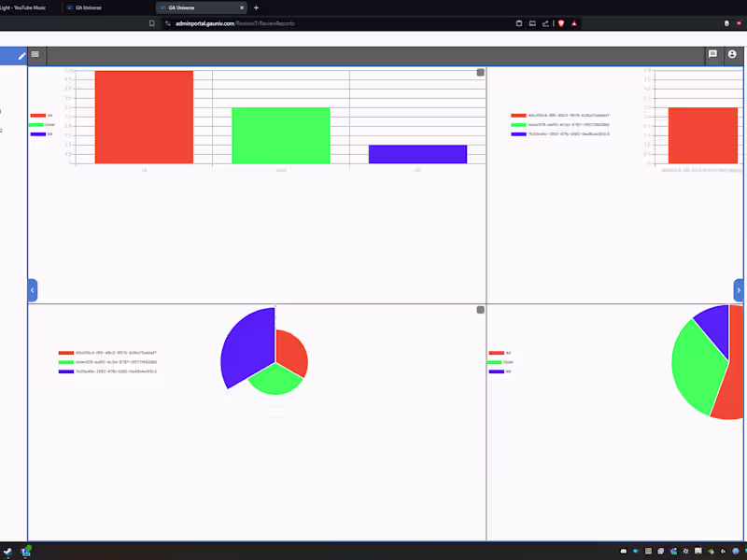Click the adminportal.gauniv.com address bar
The height and width of the screenshot is (560, 747).
point(333,23)
